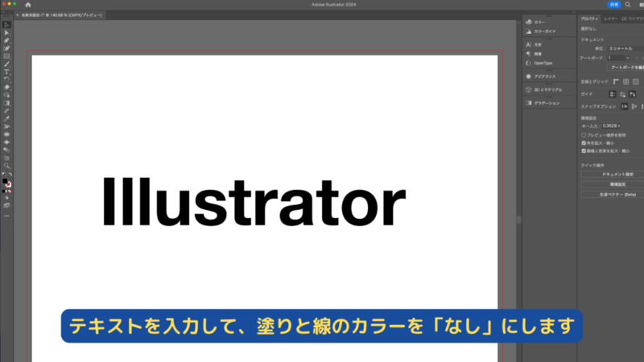Select the Selection tool arrow
Viewport: 644px width, 362px height.
coord(6,25)
